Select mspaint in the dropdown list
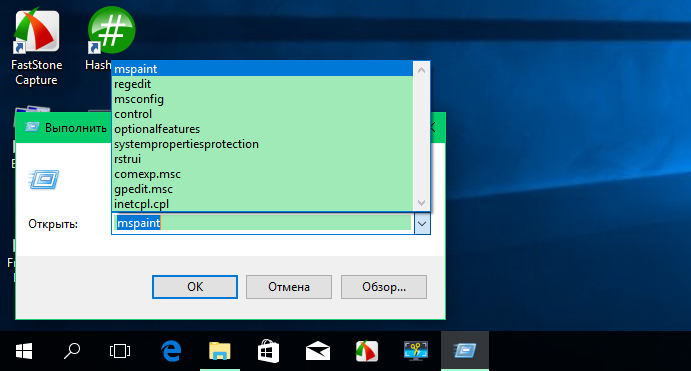The width and height of the screenshot is (691, 371). pyautogui.click(x=262, y=69)
